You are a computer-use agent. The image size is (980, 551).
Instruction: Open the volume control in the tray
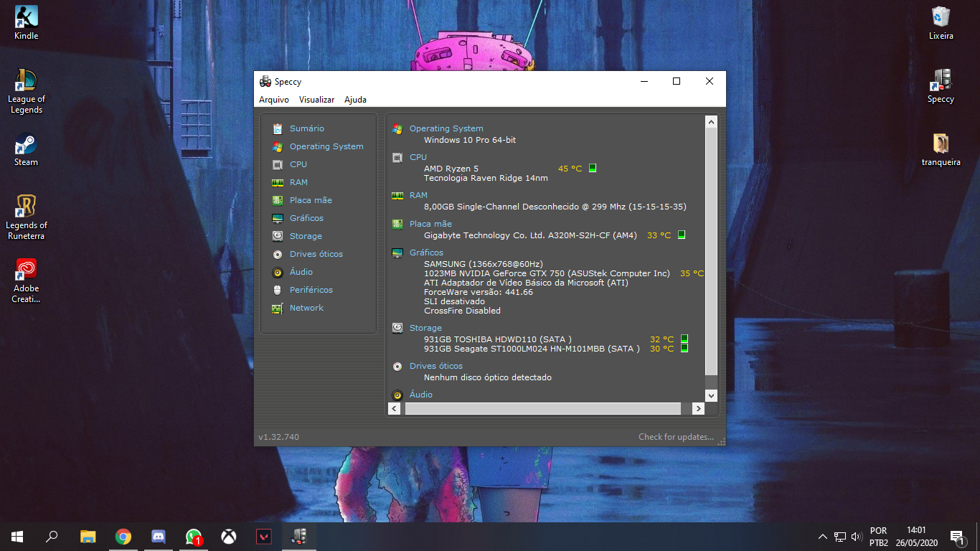click(857, 537)
